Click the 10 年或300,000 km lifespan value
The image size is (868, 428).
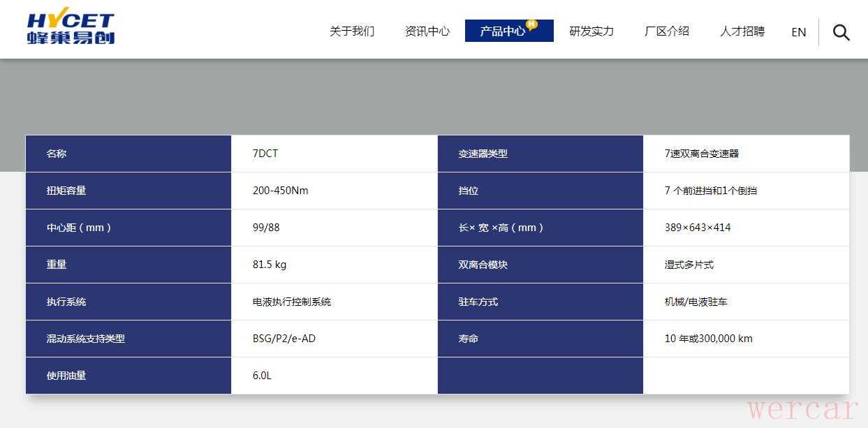pos(708,339)
